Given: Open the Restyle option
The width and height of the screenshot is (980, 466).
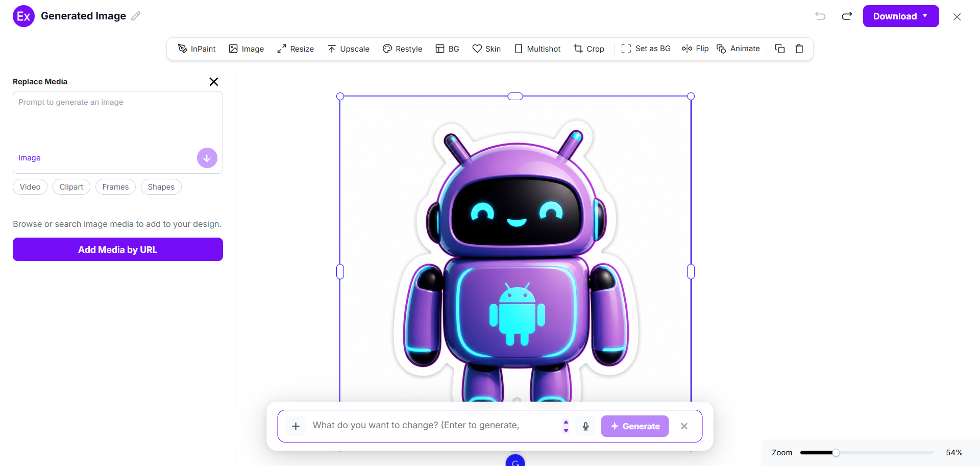Looking at the screenshot, I should coord(402,49).
